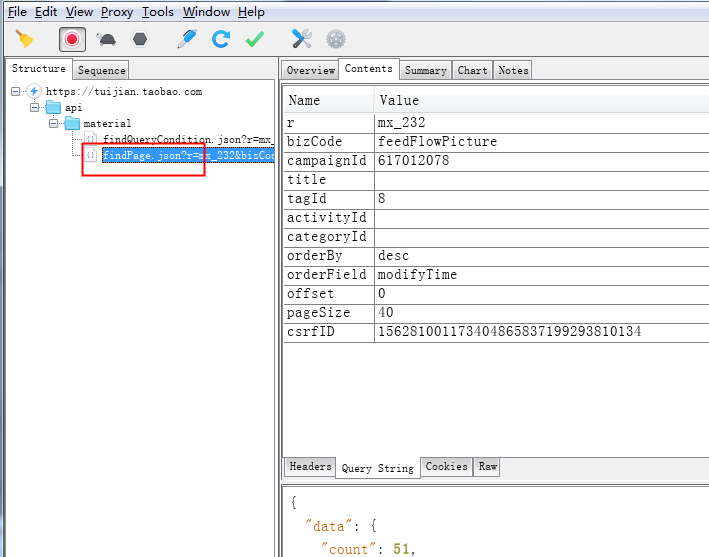Open the Headers request tab
The image size is (709, 557).
[x=310, y=466]
